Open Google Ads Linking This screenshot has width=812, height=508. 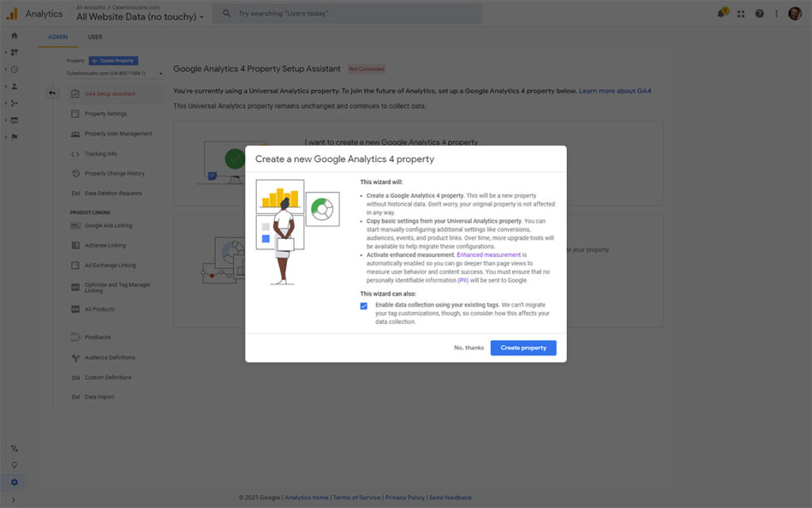coord(108,225)
